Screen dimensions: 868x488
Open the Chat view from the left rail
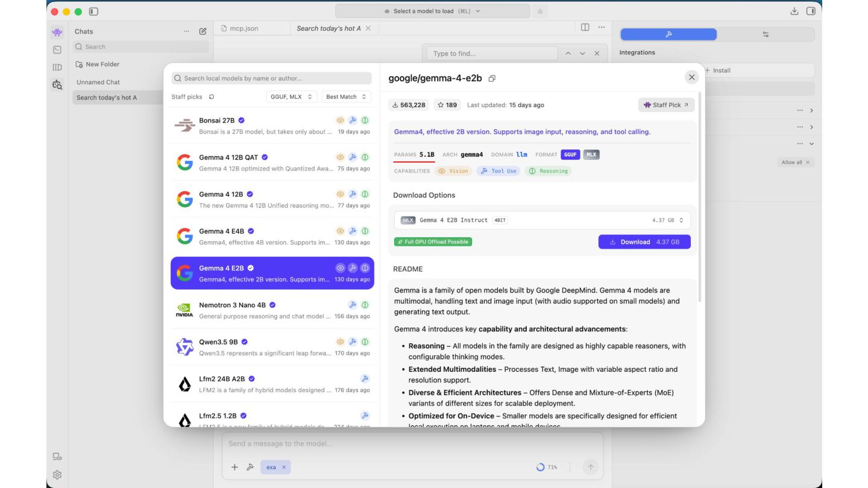(x=57, y=32)
